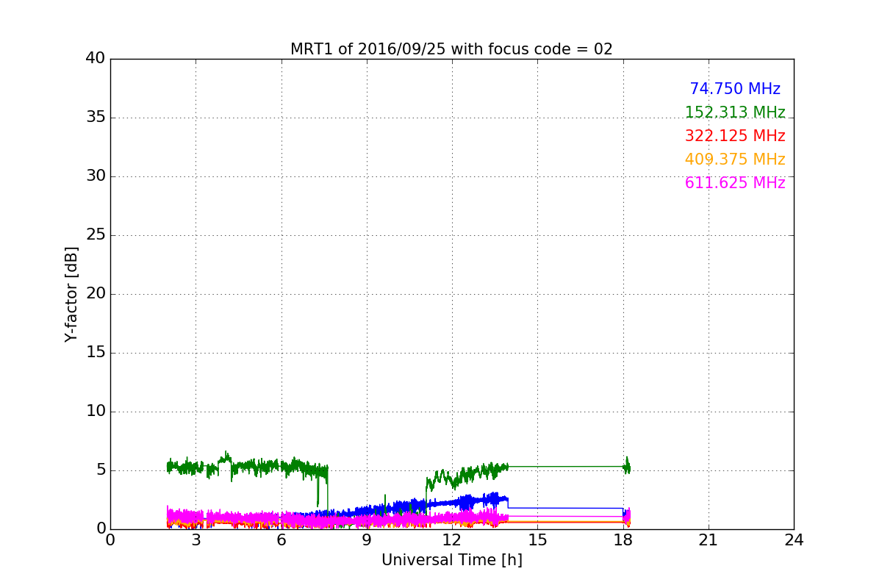The image size is (882, 588).
Task: Click y-axis tick label 10
Action: click(96, 412)
